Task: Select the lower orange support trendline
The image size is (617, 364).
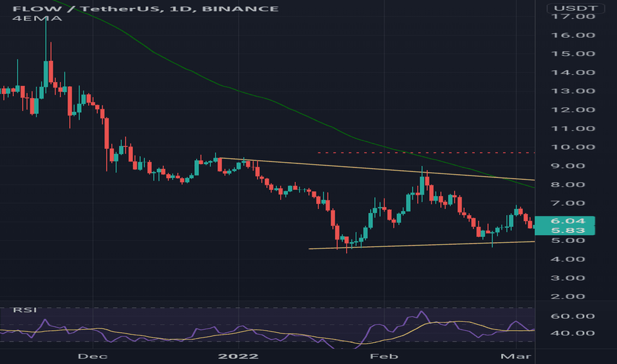Action: pyautogui.click(x=422, y=245)
